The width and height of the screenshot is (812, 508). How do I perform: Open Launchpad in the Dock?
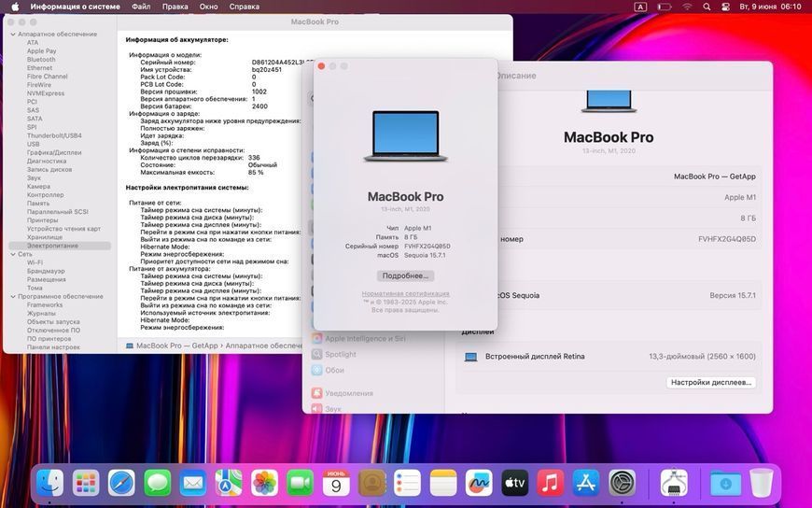click(x=86, y=483)
